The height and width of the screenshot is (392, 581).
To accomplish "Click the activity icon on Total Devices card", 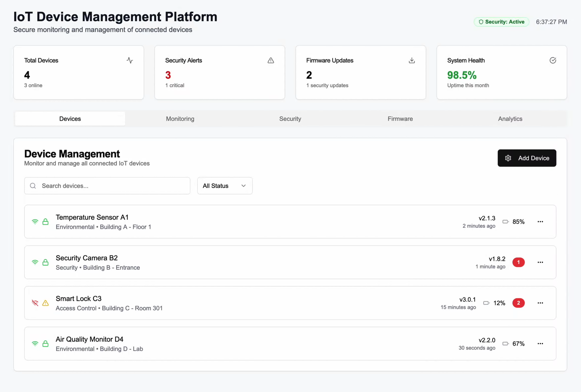I will click(130, 60).
